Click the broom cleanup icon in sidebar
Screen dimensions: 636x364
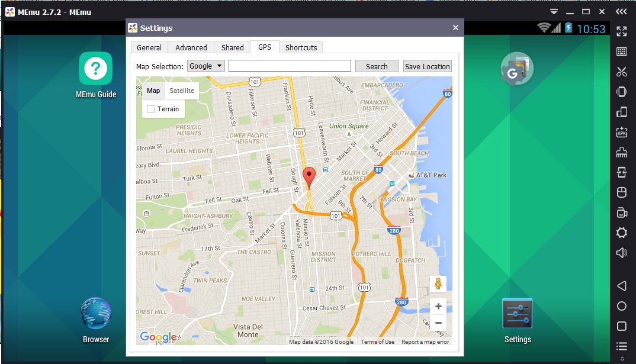pyautogui.click(x=621, y=152)
